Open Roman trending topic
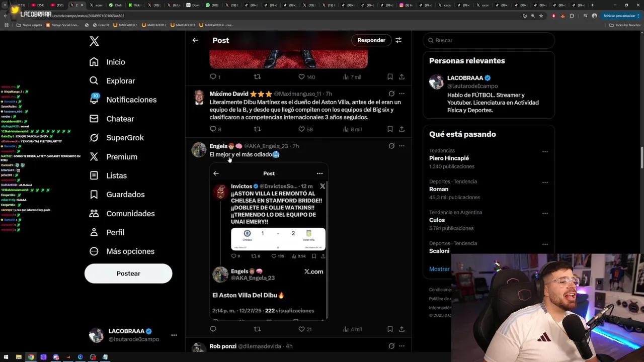 click(439, 189)
